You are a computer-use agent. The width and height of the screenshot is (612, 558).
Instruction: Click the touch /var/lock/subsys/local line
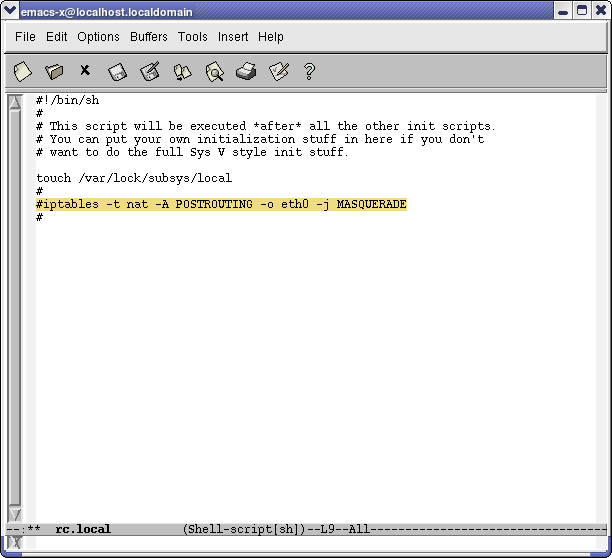[134, 178]
